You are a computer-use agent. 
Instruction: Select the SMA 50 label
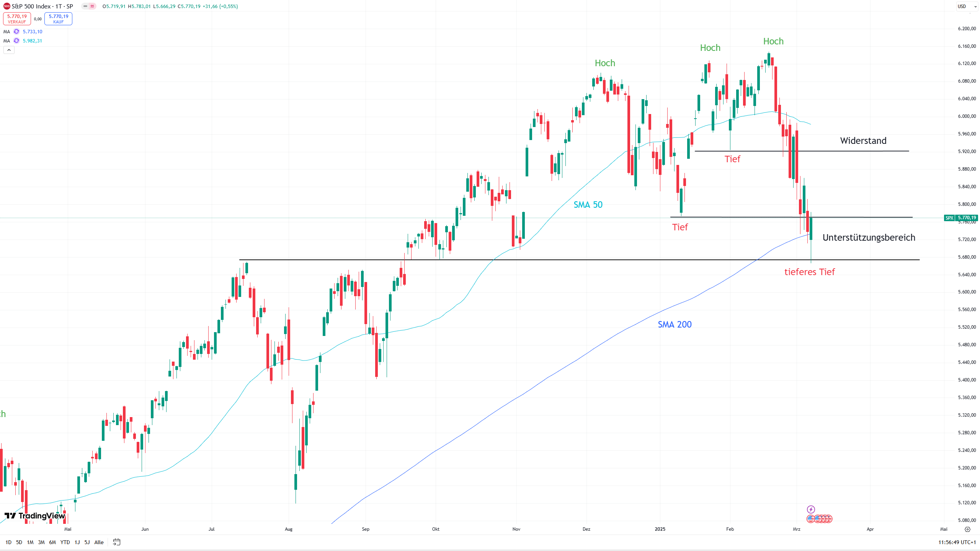coord(588,205)
